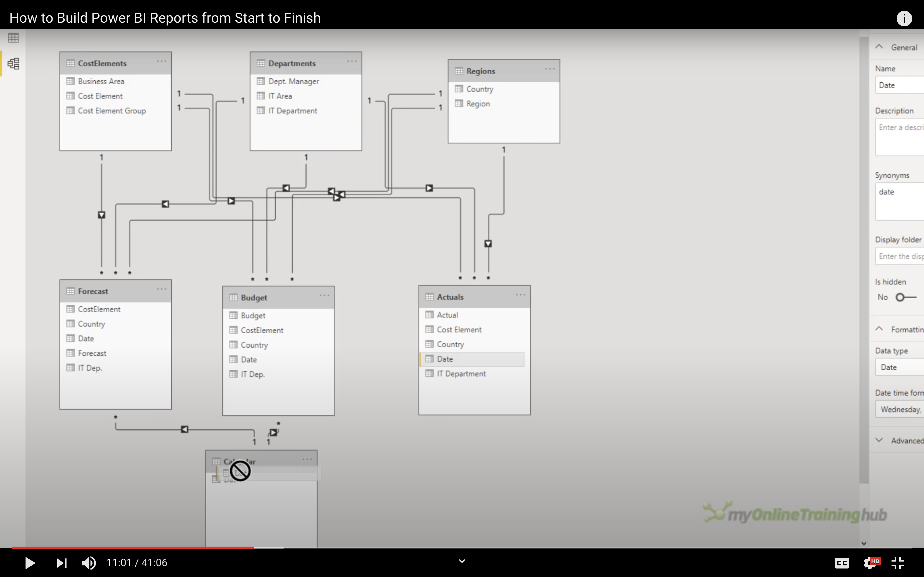924x577 pixels.
Task: Switch to Data view icon in sidebar
Action: [13, 38]
